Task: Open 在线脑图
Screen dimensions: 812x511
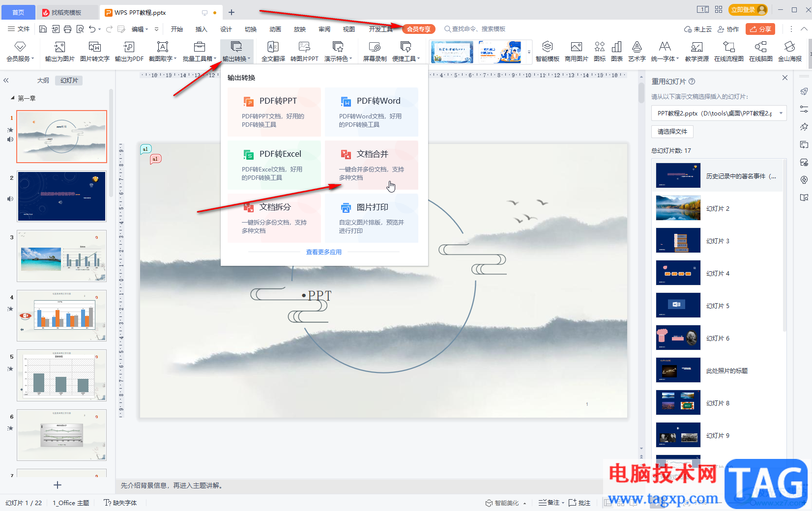Action: click(760, 52)
